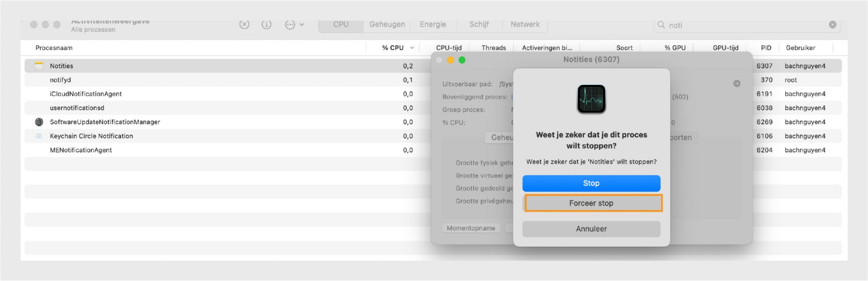The height and width of the screenshot is (281, 868).
Task: Click the 0,2 CPU value for Notities
Action: point(408,66)
